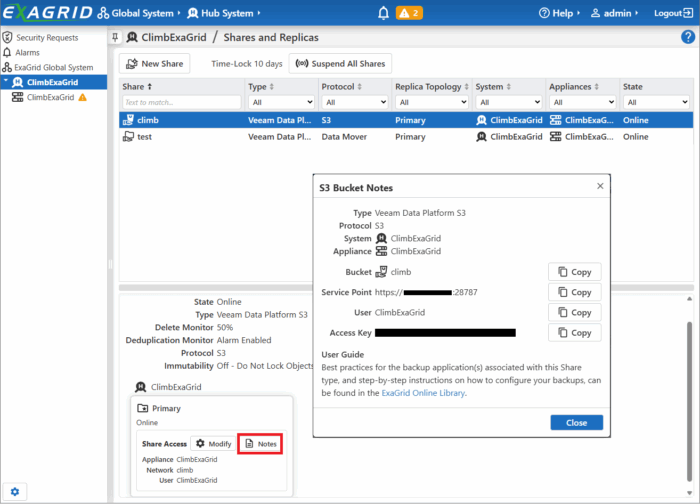Click the notifications bell icon
700x504 pixels.
point(383,13)
